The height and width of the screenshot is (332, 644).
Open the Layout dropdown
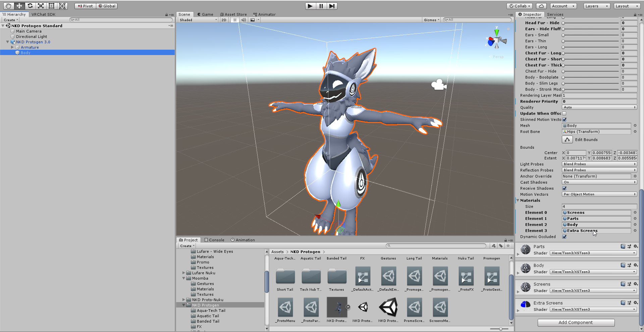click(x=627, y=6)
